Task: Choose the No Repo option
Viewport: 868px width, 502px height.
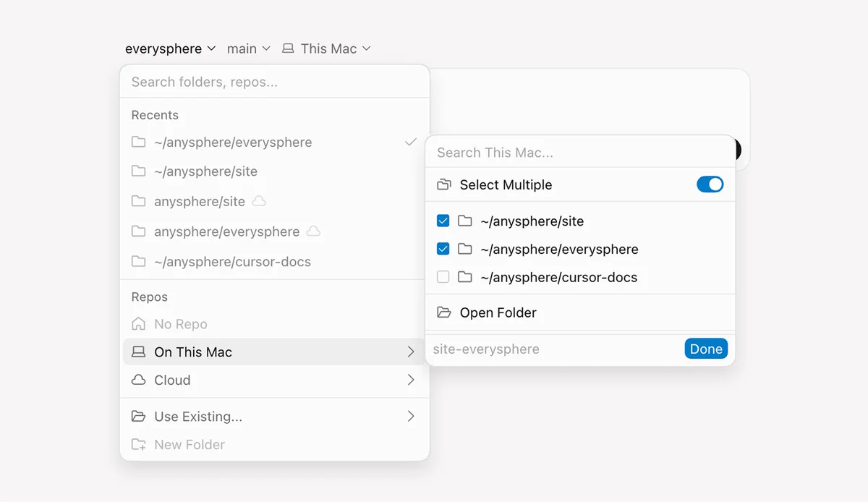Action: [275, 324]
